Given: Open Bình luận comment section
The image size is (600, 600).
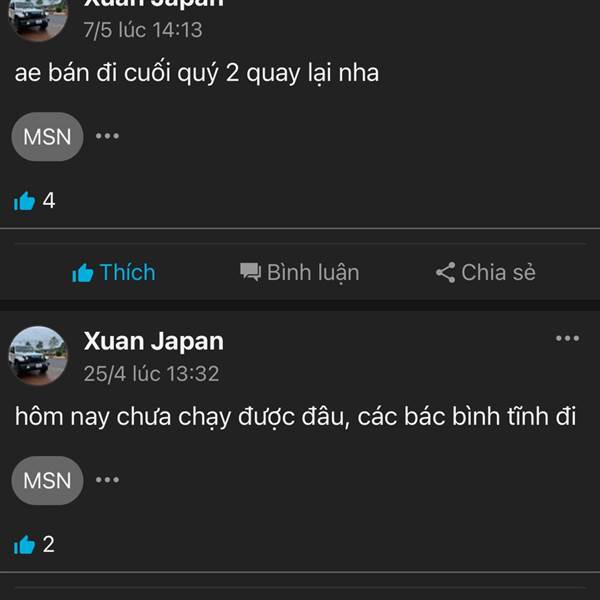Looking at the screenshot, I should point(300,272).
